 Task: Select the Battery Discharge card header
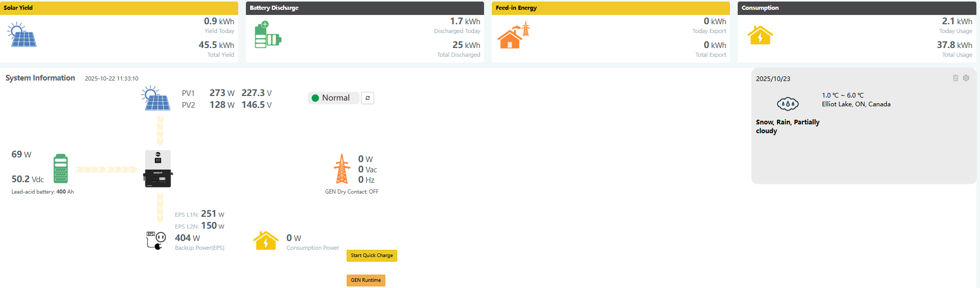(x=365, y=8)
